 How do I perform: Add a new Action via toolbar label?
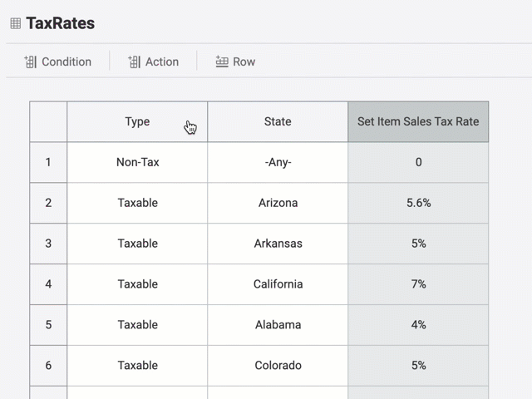pos(161,62)
